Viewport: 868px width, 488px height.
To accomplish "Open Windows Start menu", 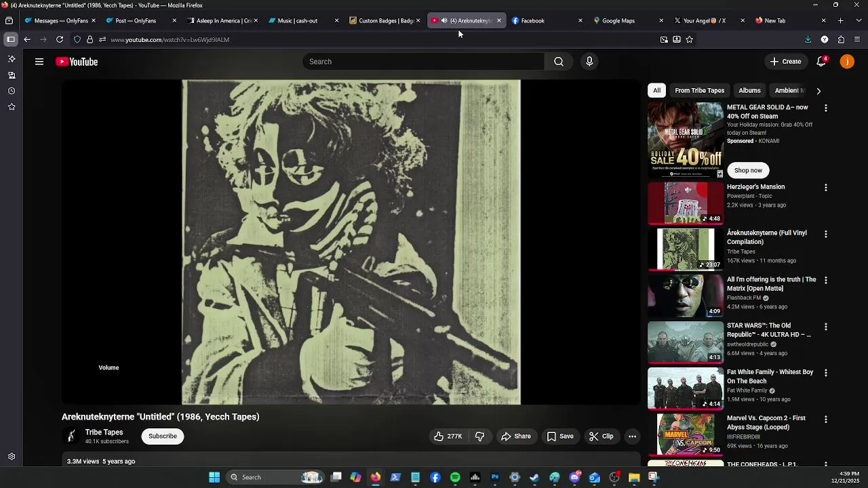I will pos(214,477).
